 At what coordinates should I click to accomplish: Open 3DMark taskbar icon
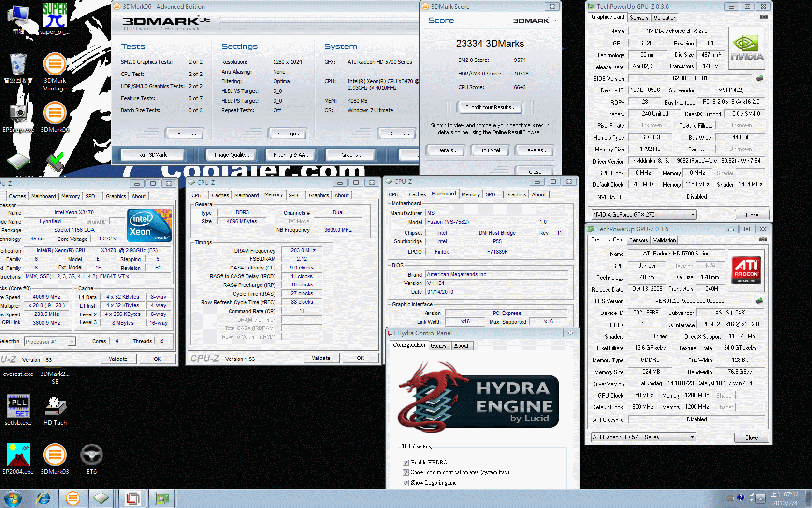(x=72, y=498)
